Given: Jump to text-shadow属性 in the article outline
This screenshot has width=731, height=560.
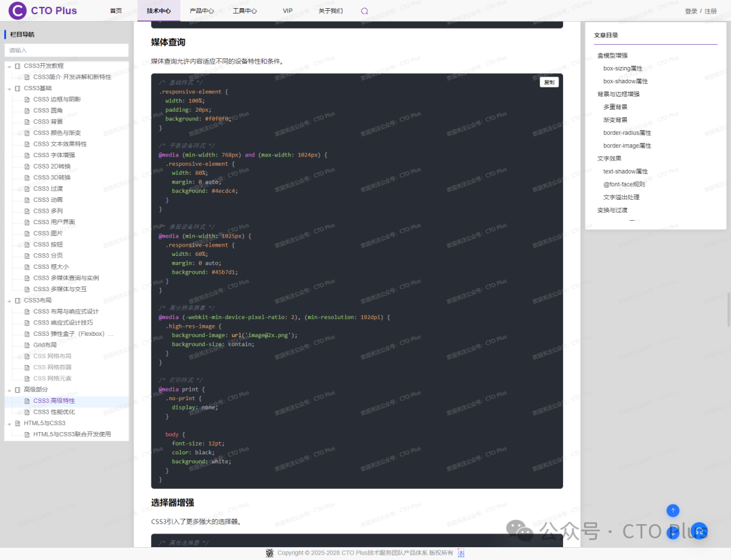Looking at the screenshot, I should [625, 171].
